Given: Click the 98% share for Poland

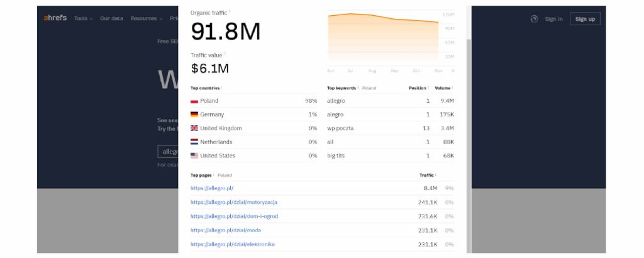Looking at the screenshot, I should coord(311,101).
